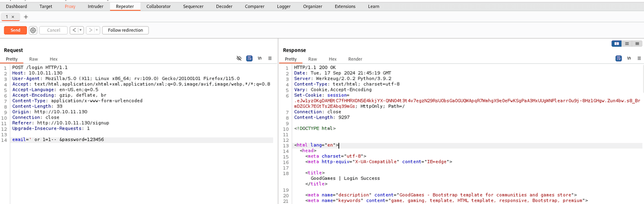Select Repeater request tab 1
Screen dimensions: 644x204
tap(8, 17)
